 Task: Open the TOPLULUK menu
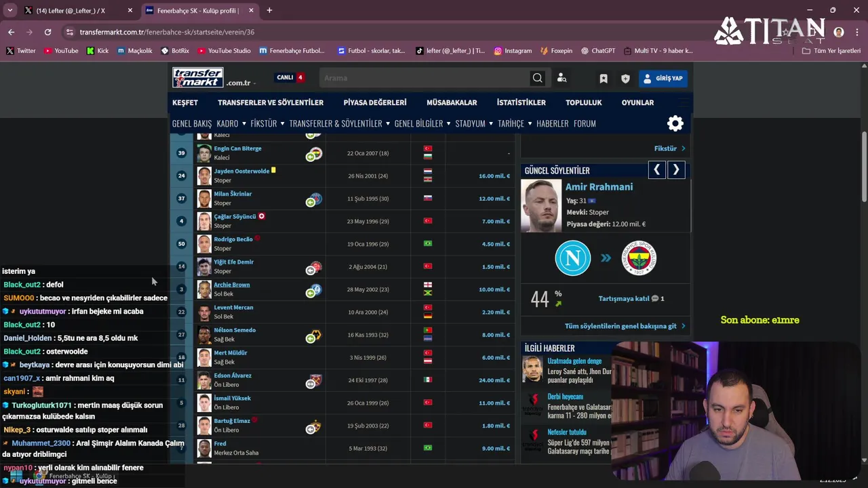pos(584,102)
